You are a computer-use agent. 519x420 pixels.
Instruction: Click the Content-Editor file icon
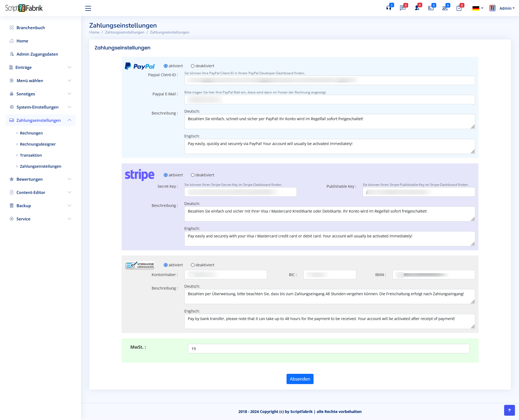(12, 192)
